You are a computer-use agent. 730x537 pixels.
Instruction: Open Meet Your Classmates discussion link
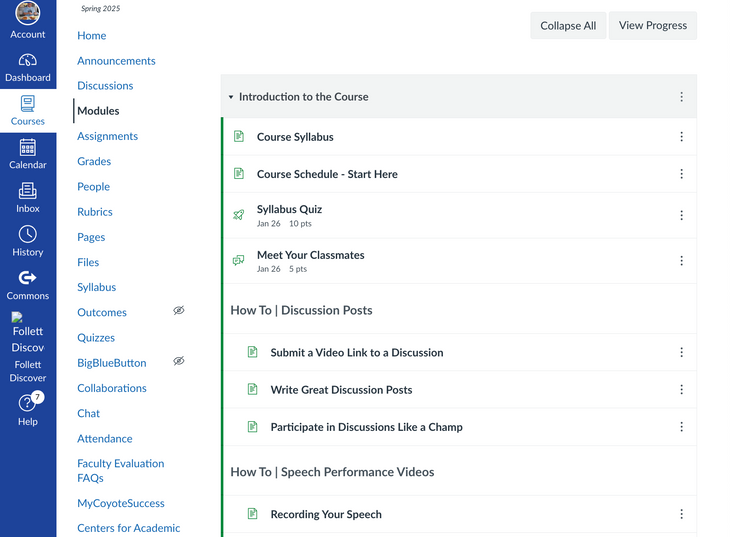click(311, 255)
